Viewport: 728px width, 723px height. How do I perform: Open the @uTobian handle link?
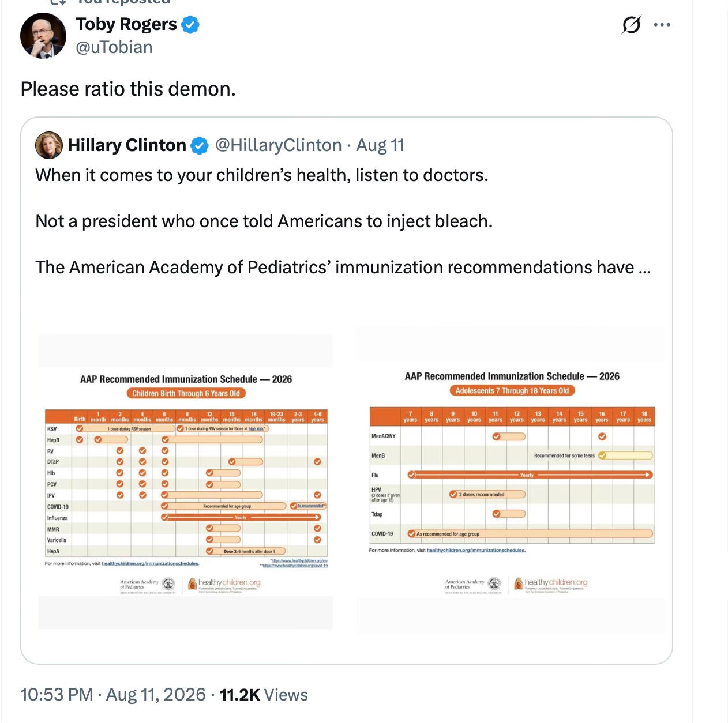point(114,47)
